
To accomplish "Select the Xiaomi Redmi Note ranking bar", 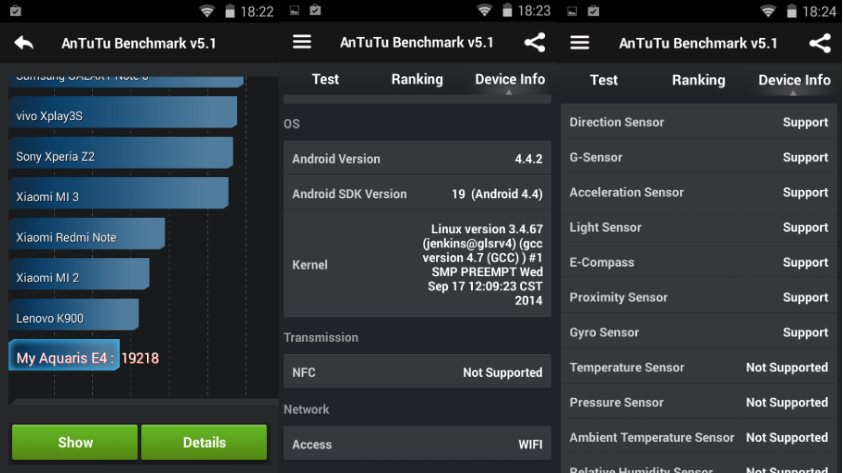I will pos(87,237).
